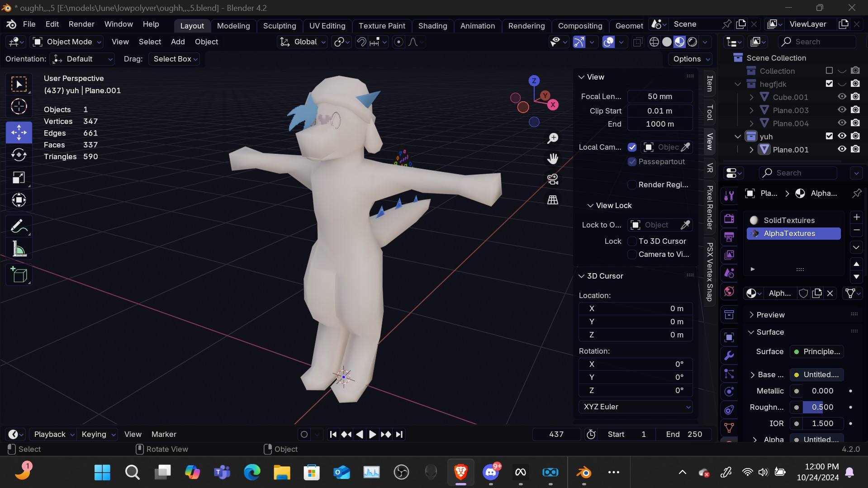Choose the Measure tool
The height and width of the screenshot is (488, 868).
pyautogui.click(x=19, y=249)
